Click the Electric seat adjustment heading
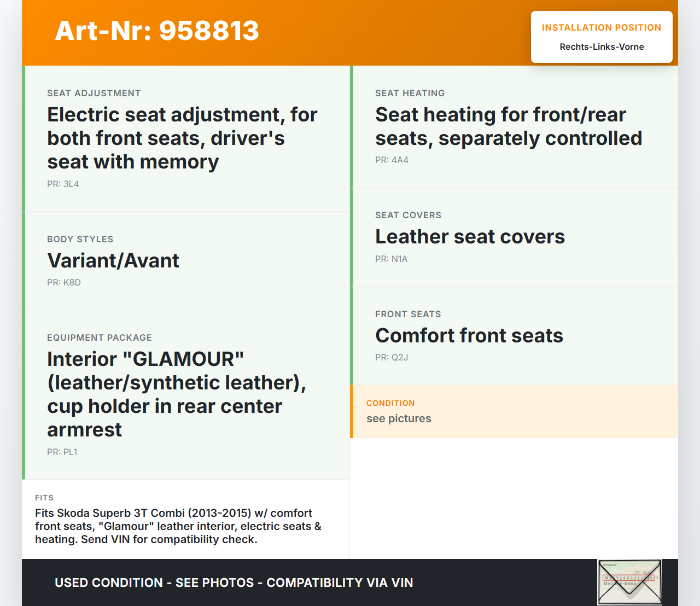The image size is (700, 606). [x=182, y=138]
